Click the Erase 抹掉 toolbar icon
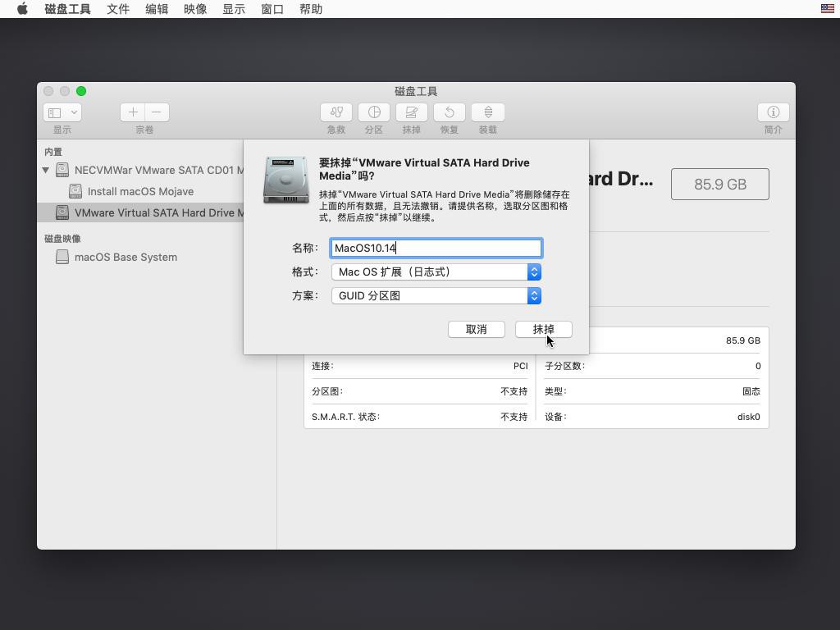This screenshot has height=630, width=840. [412, 112]
